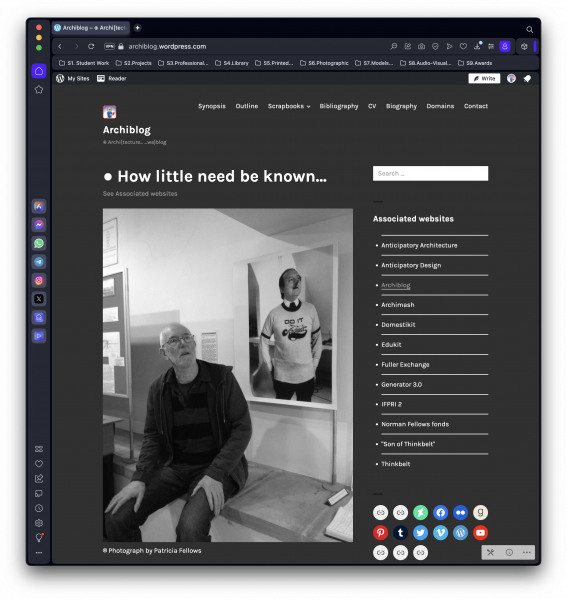Click the Write button

(x=484, y=78)
